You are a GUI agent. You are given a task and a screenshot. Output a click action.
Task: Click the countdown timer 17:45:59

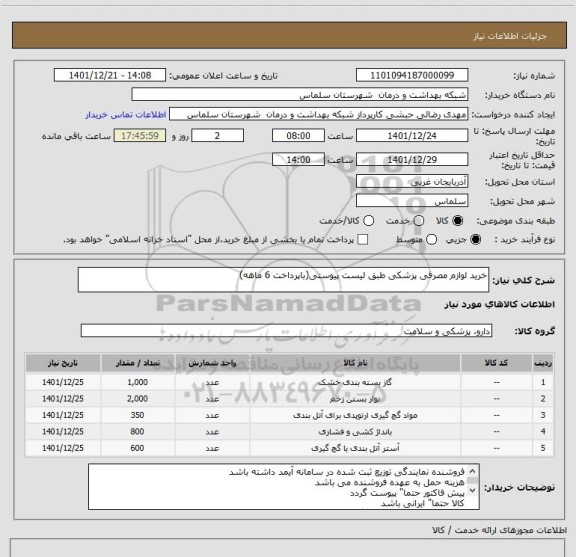[140, 136]
